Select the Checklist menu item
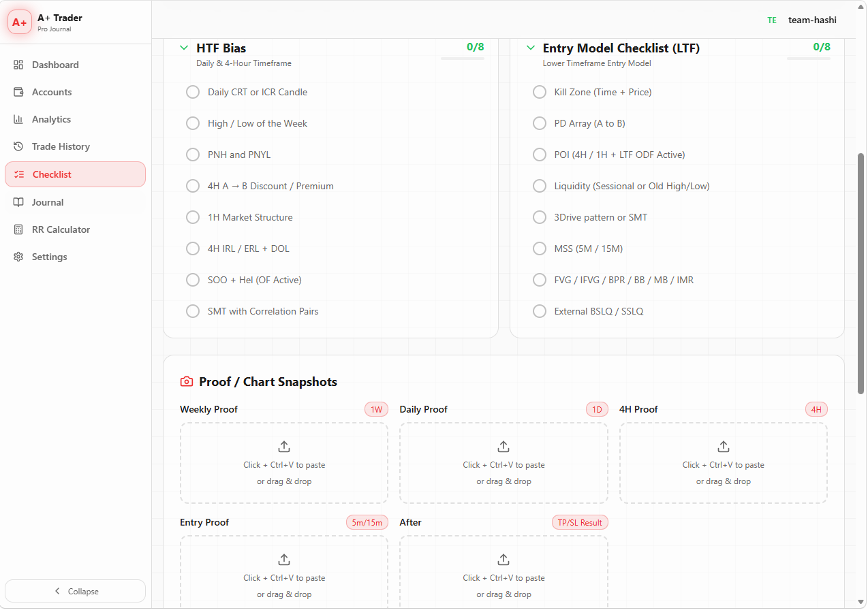The height and width of the screenshot is (610, 868). click(x=75, y=174)
